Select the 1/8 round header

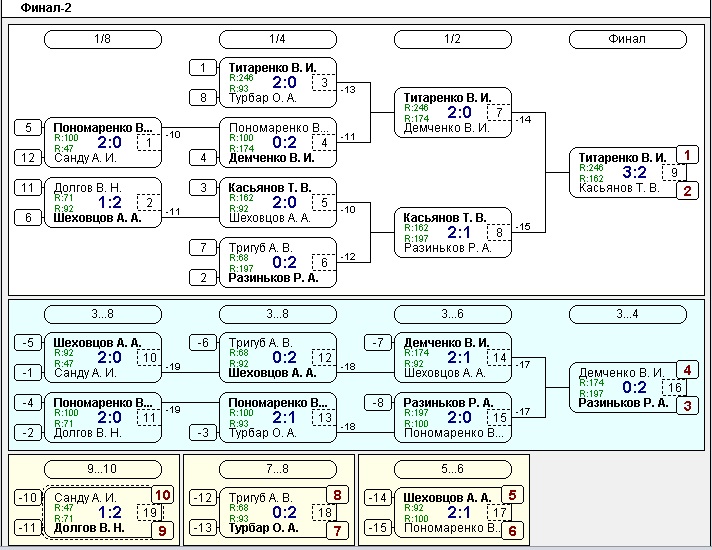(x=103, y=39)
